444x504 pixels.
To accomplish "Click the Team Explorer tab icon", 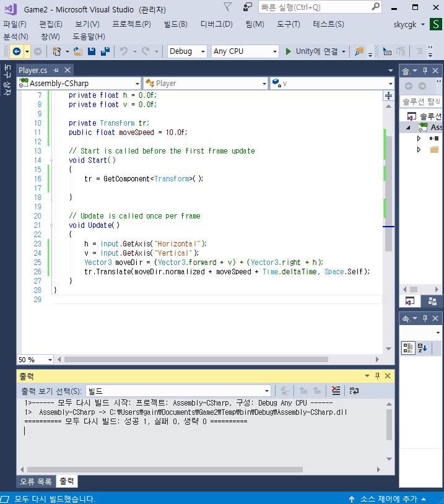I will [432, 302].
